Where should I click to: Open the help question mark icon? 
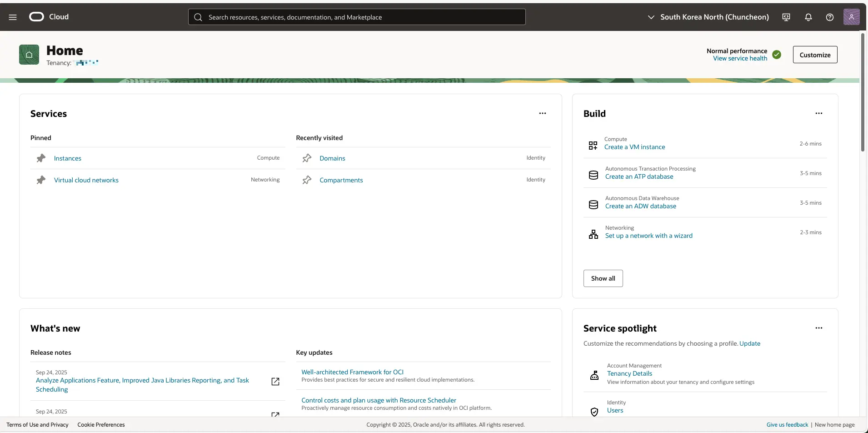(x=830, y=17)
